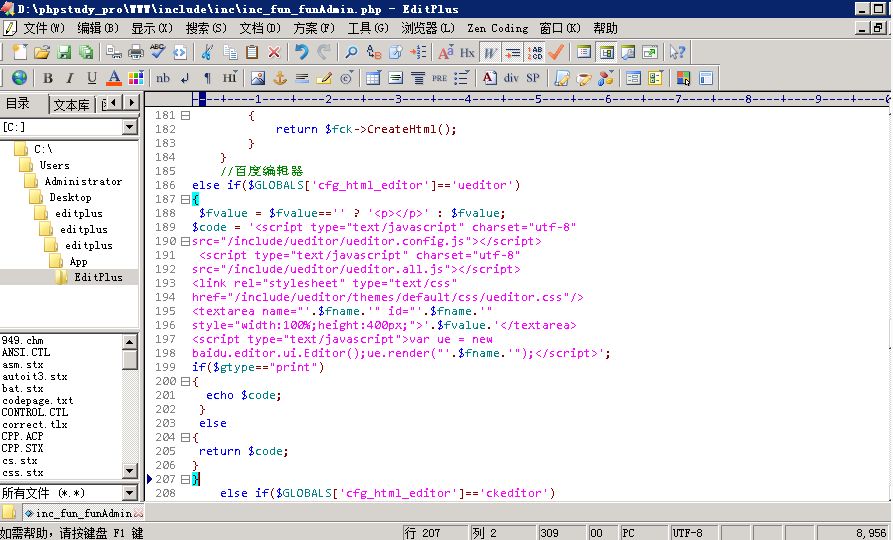Open the file type filter dropdown

(x=129, y=493)
